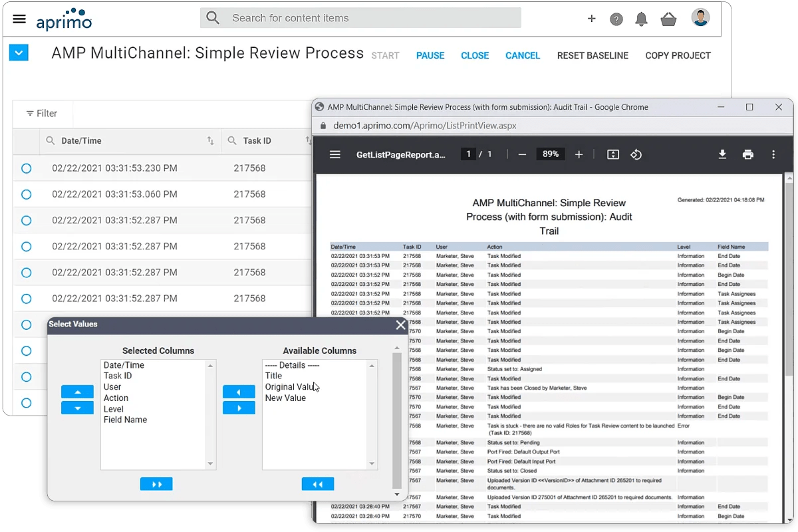This screenshot has height=532, width=798.
Task: Zoom in on the PDF viewer
Action: point(579,154)
